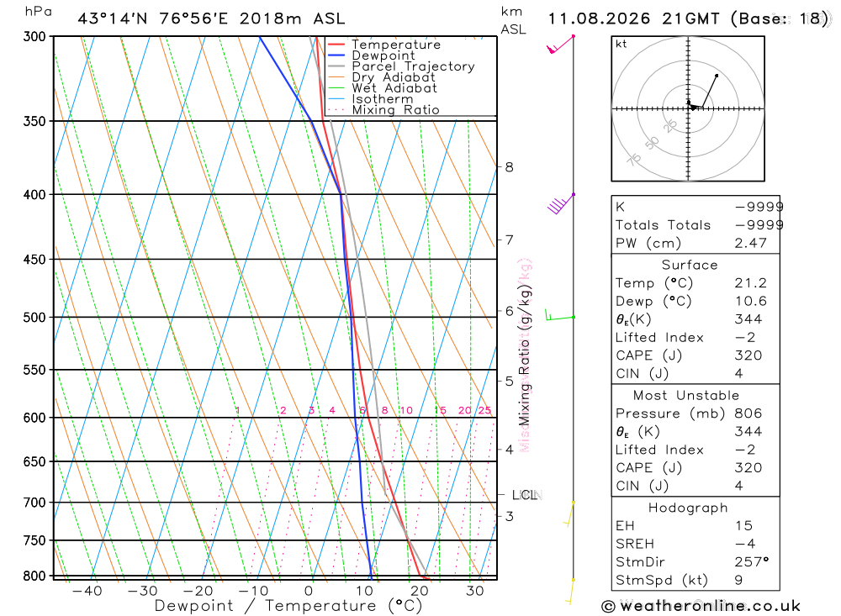Click the Dry Adiabat legend entry
This screenshot has height=616, width=841.
click(394, 77)
